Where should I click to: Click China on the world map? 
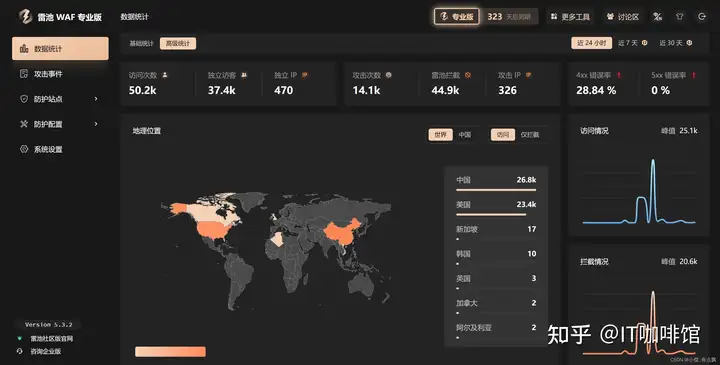pos(342,232)
